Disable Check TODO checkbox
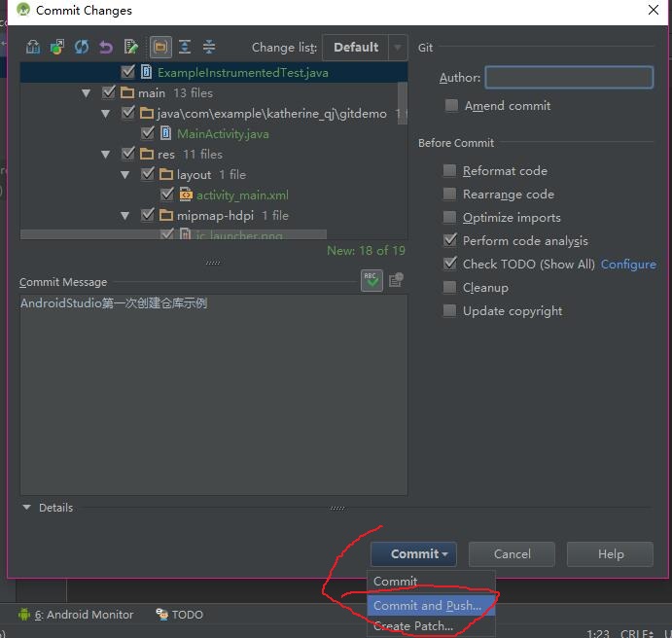Screen dimensions: 672x638 coord(449,264)
